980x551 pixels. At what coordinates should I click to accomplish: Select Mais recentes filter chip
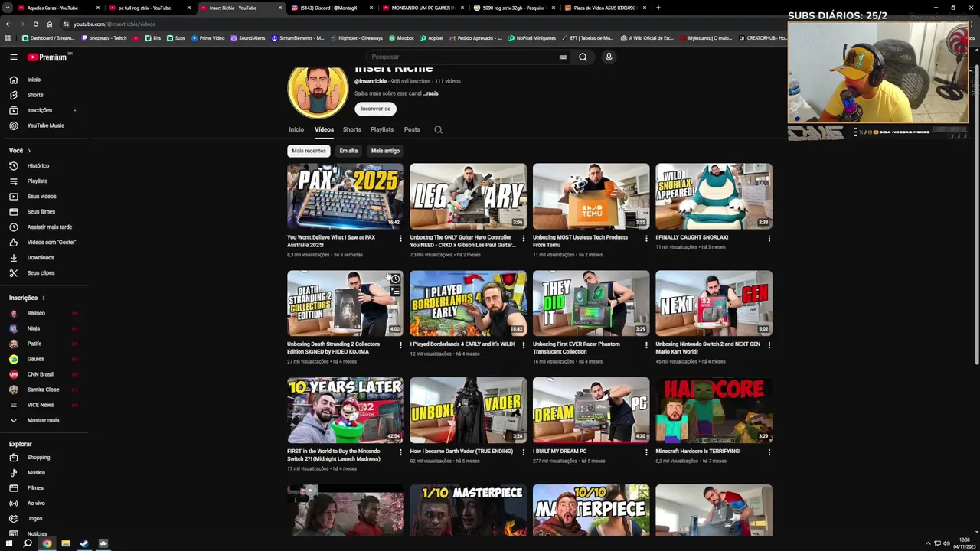point(309,151)
